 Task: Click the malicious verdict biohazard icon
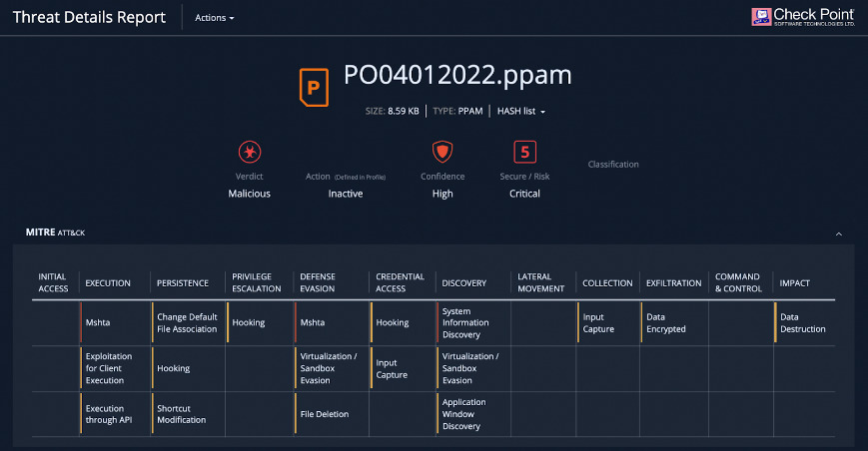(x=250, y=152)
